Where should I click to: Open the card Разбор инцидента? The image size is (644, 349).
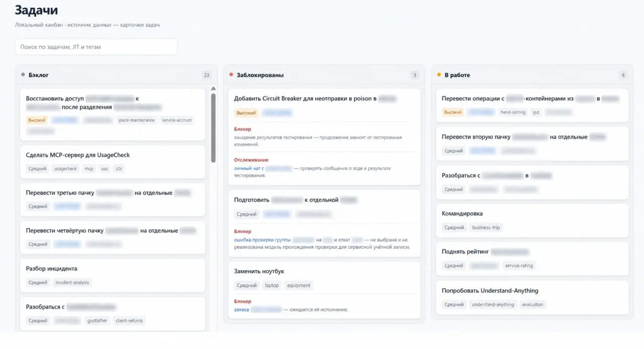pos(113,276)
